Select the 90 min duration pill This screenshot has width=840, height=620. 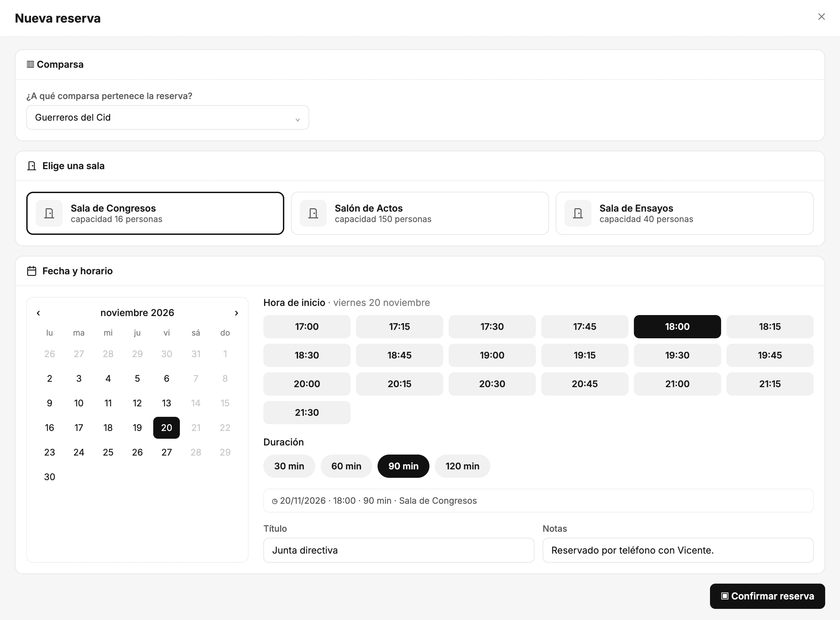(x=403, y=466)
